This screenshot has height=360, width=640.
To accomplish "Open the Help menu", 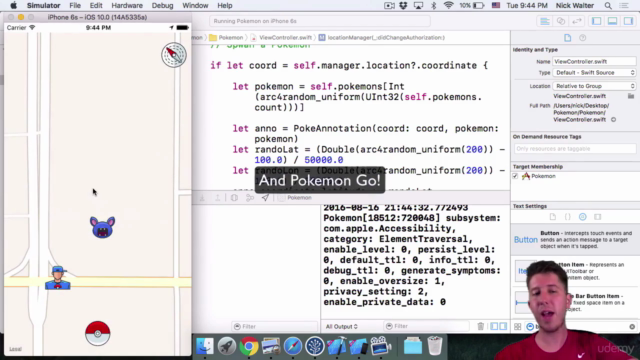I will (224, 6).
